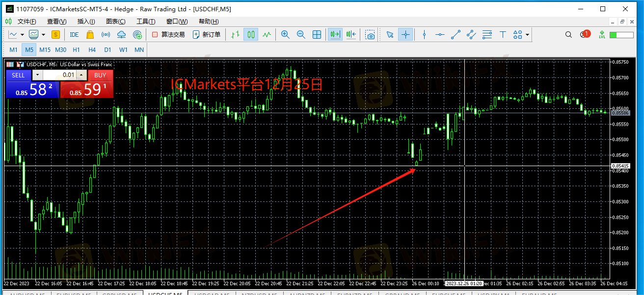
Task: Expand the dropdown beside the line chart icon
Action: (x=22, y=34)
